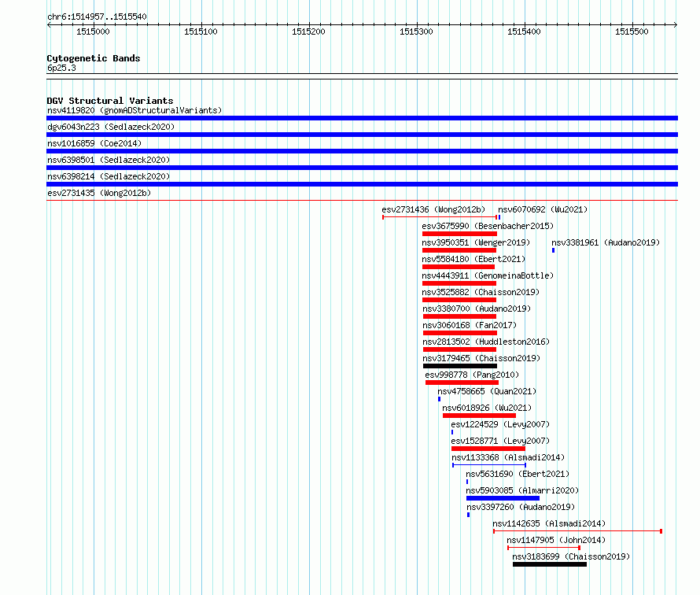Open dgv6043n223 (Sedlazeck2020) label
The image size is (700, 595).
click(x=111, y=127)
